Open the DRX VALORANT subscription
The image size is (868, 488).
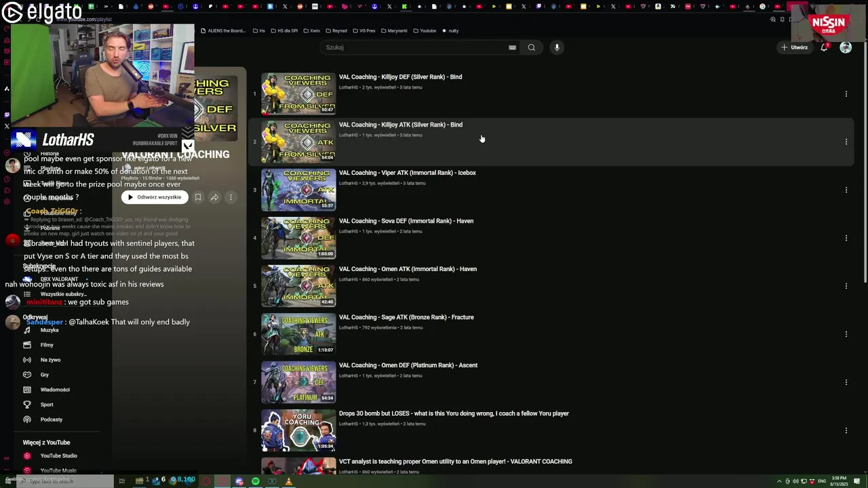[x=59, y=279]
